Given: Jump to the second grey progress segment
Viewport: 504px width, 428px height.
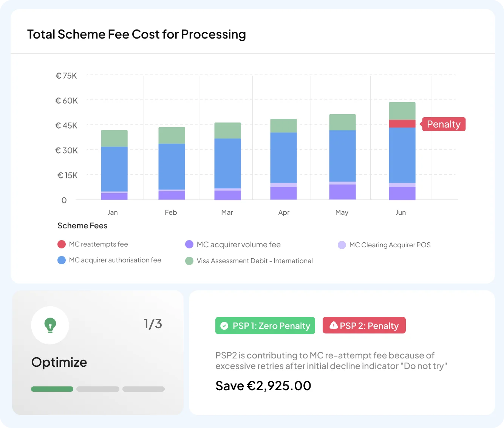Looking at the screenshot, I should click(x=98, y=389).
